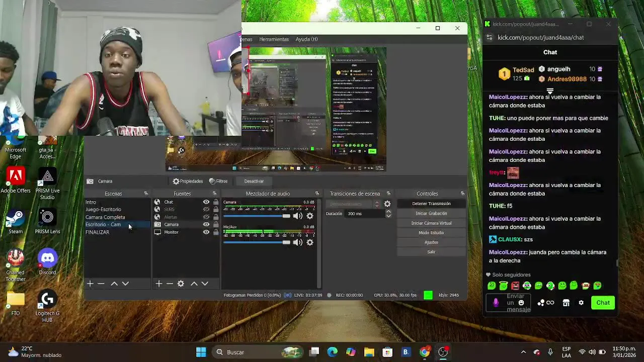
Task: Mute the Mic/Aux speaker icon
Action: (298, 242)
